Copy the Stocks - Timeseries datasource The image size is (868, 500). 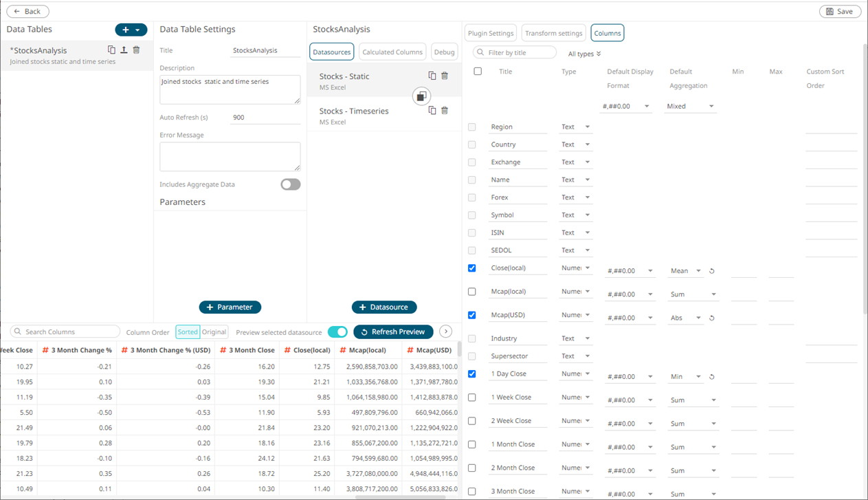pyautogui.click(x=432, y=110)
